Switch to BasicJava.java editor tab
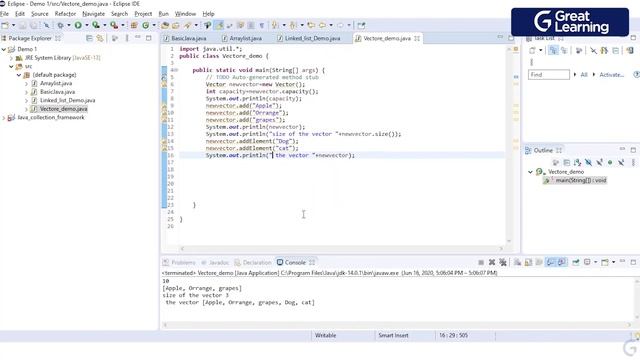640x360 pixels. click(x=185, y=38)
